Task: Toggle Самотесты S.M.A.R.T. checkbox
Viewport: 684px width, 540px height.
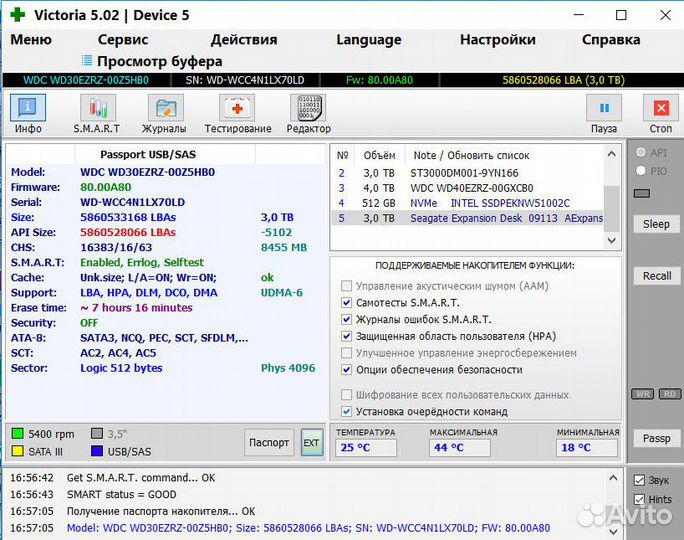Action: click(x=346, y=303)
